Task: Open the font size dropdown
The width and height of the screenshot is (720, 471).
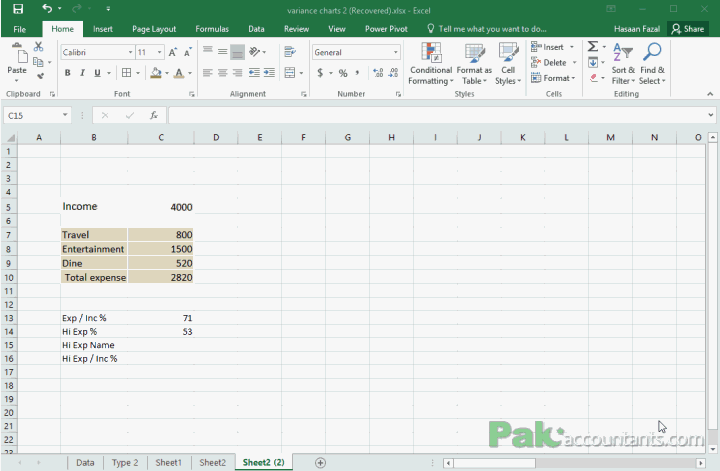Action: pyautogui.click(x=159, y=52)
